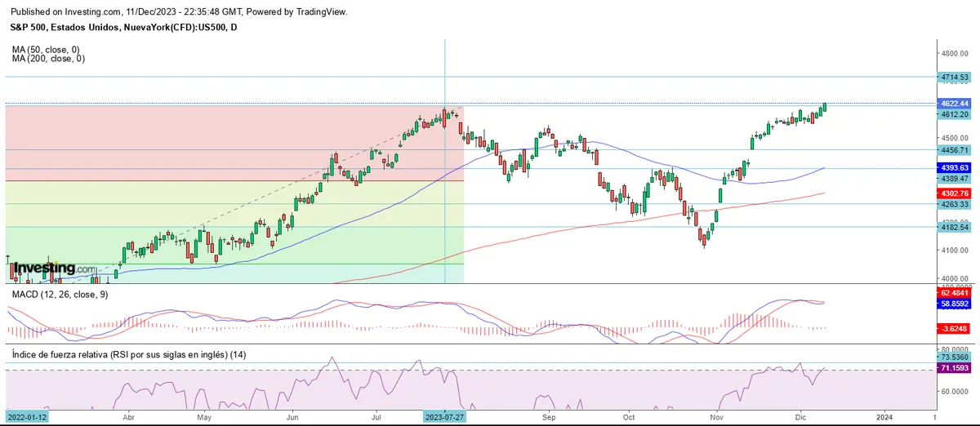Click the 4622.44 current price tag
980x426 pixels.
coord(954,104)
